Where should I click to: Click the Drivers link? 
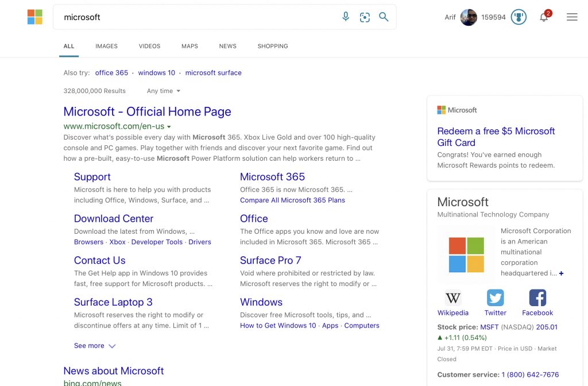point(199,242)
